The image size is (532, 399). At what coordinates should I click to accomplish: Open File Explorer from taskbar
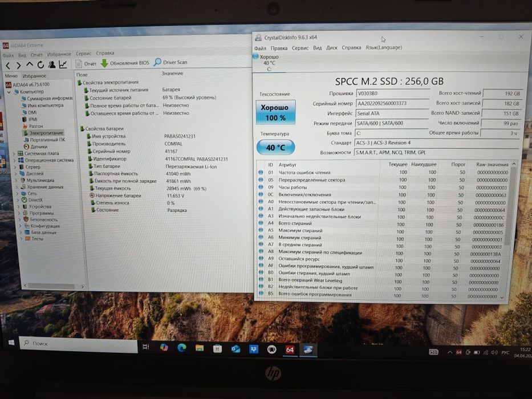(x=200, y=348)
